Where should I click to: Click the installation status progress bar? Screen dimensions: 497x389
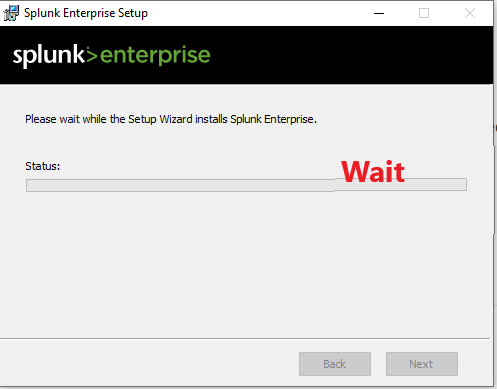click(x=246, y=185)
